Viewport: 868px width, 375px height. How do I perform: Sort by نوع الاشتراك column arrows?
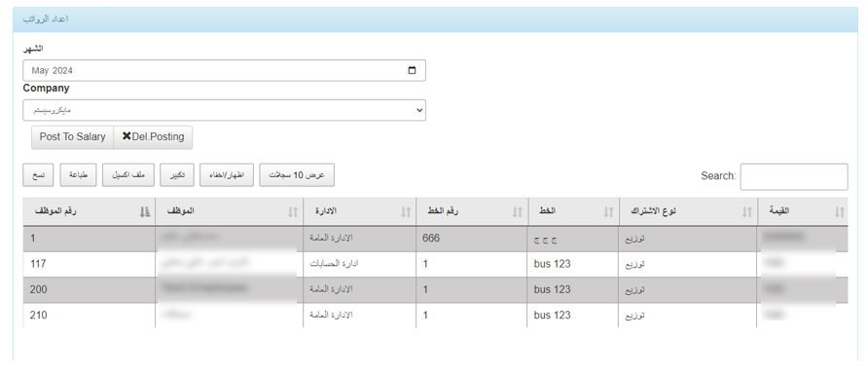[747, 211]
